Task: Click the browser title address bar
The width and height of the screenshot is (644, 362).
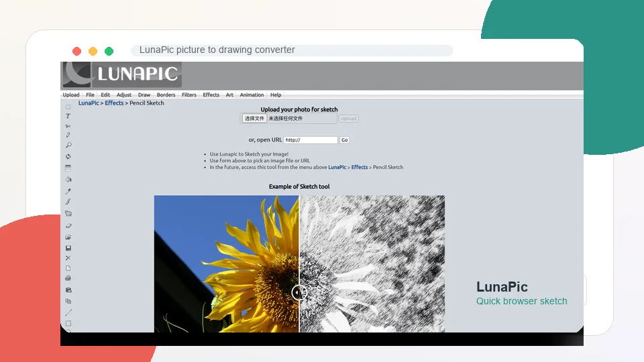Action: click(x=292, y=50)
